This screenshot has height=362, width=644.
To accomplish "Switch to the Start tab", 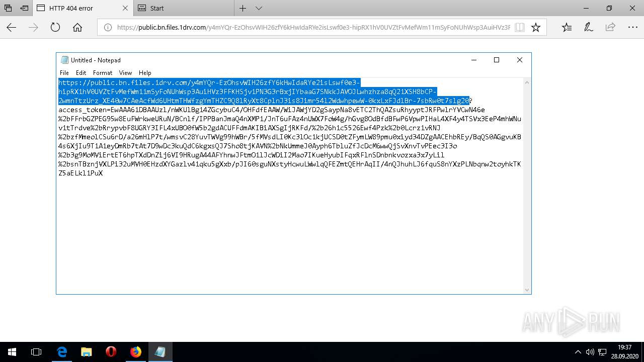I will (x=184, y=8).
